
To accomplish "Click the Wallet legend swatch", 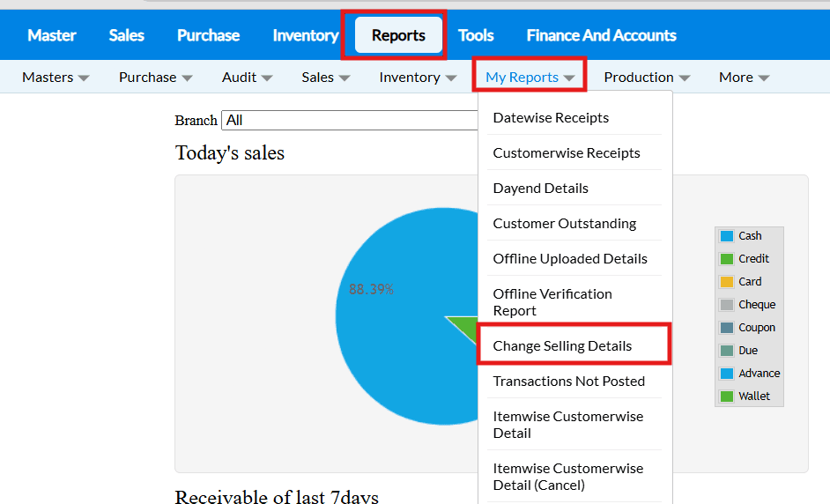I will pos(727,397).
